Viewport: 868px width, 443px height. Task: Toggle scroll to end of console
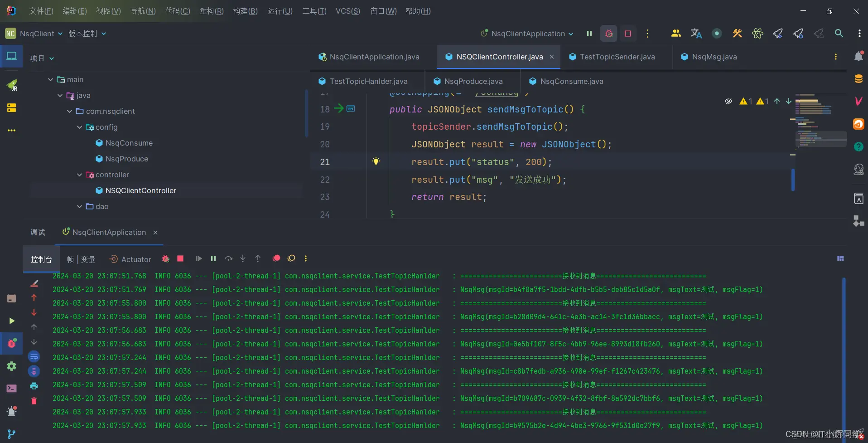[34, 371]
